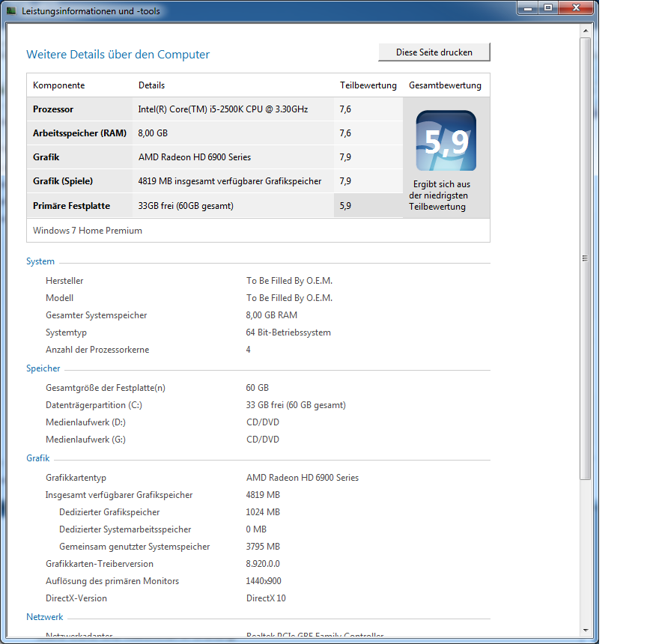Click the '3795 MB' value
647x644 pixels.
[x=263, y=547]
